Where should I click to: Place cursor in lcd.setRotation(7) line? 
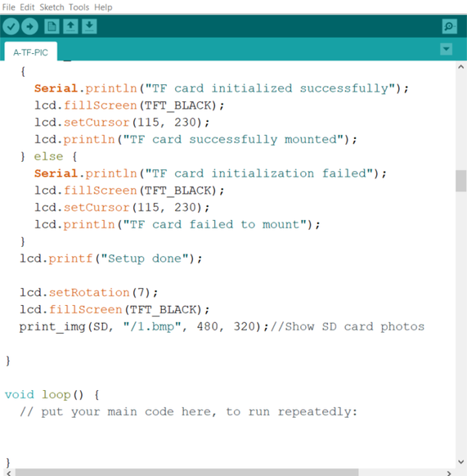(x=88, y=292)
